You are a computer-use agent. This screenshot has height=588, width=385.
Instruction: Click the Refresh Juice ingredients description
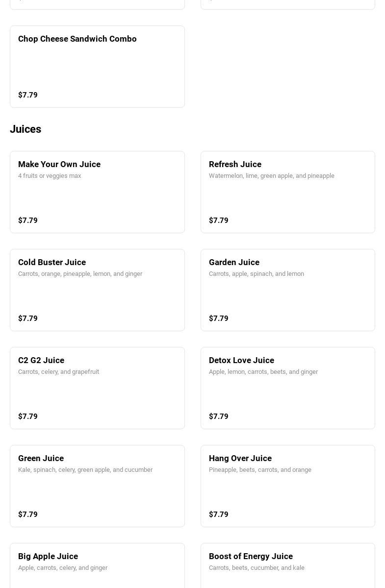point(271,176)
